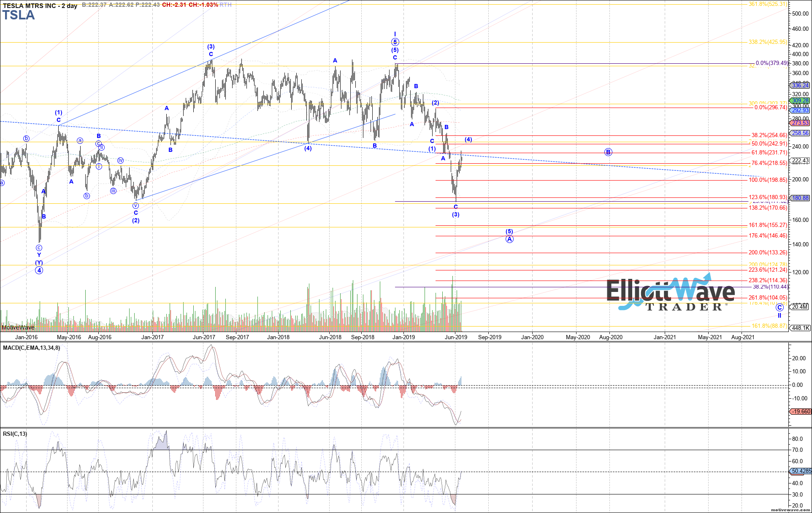This screenshot has width=812, height=513.
Task: Click circled 4 label at the 2016 low
Action: coord(39,270)
